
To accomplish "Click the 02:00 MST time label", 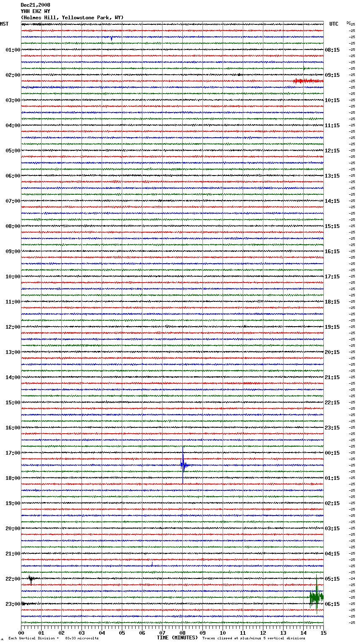I will pyautogui.click(x=13, y=75).
